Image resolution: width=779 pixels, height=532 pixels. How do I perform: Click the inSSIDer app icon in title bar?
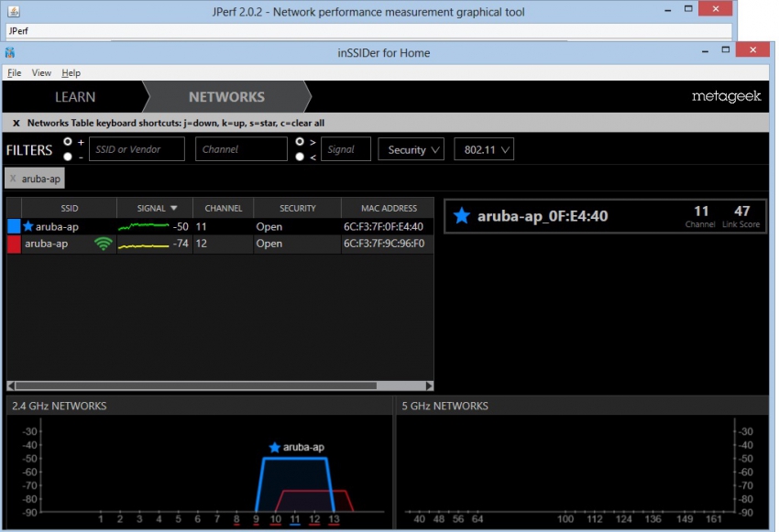point(10,52)
